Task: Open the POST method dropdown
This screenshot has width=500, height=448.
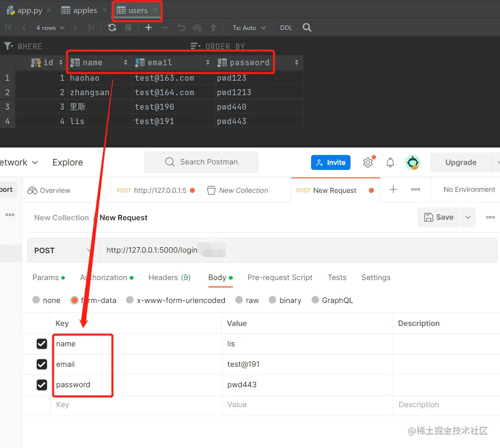Action: [x=63, y=250]
